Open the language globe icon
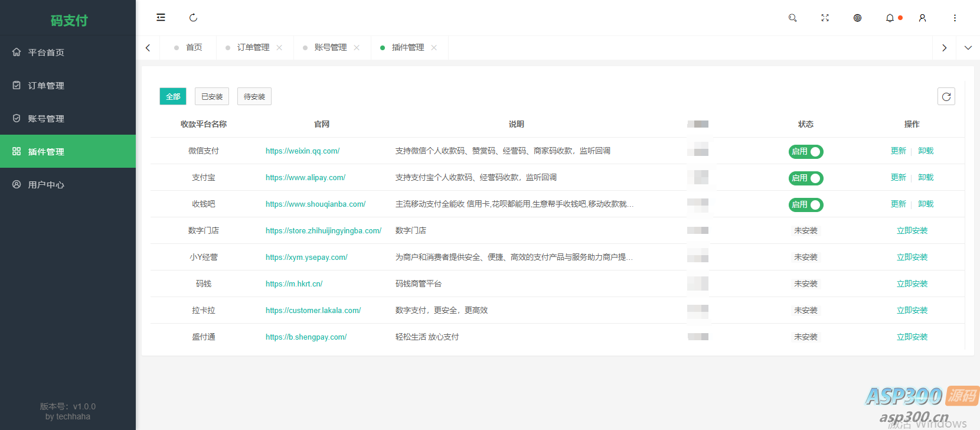Viewport: 980px width, 430px height. pos(857,18)
